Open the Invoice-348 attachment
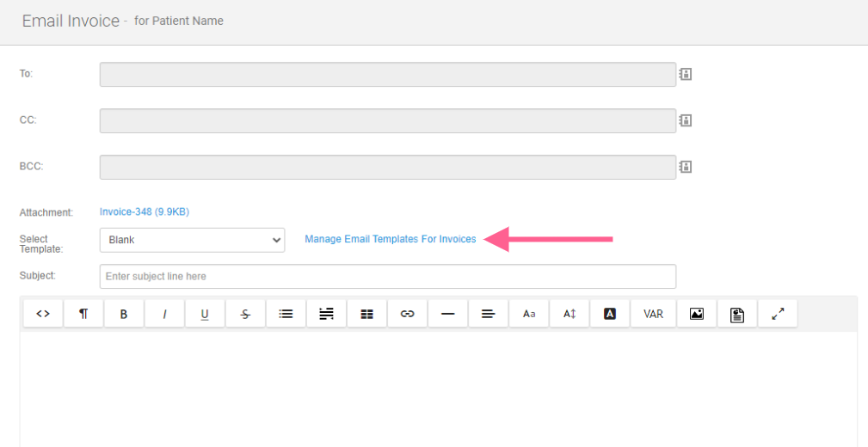 pos(144,211)
